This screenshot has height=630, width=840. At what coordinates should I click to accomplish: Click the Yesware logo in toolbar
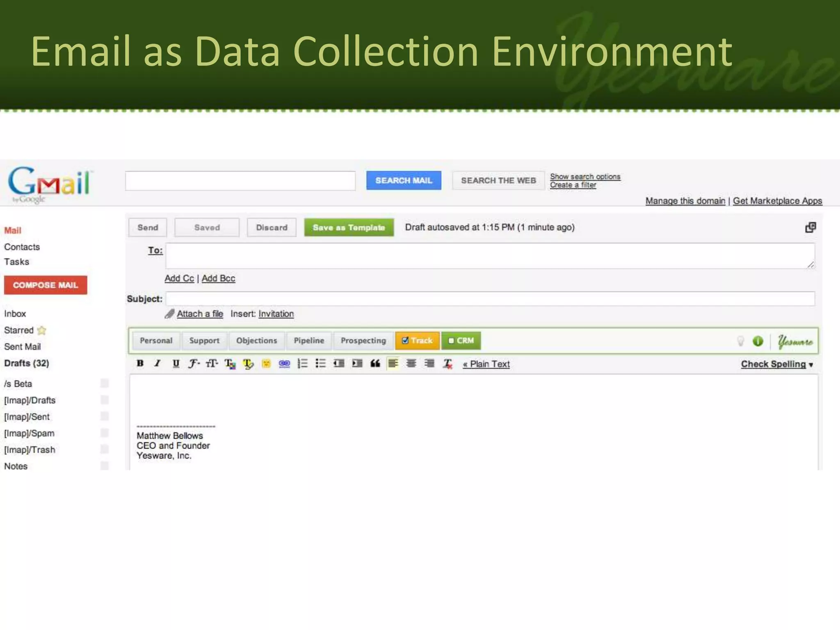[x=795, y=341]
